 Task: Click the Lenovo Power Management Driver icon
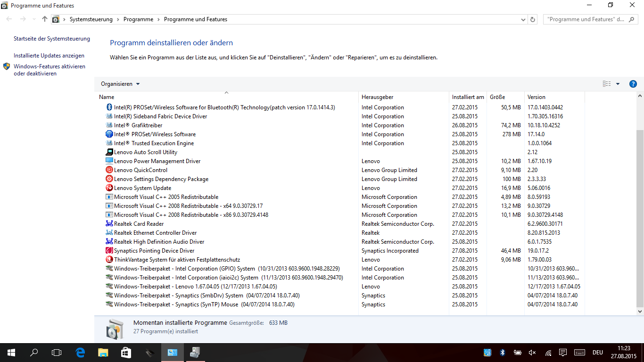[x=109, y=161]
